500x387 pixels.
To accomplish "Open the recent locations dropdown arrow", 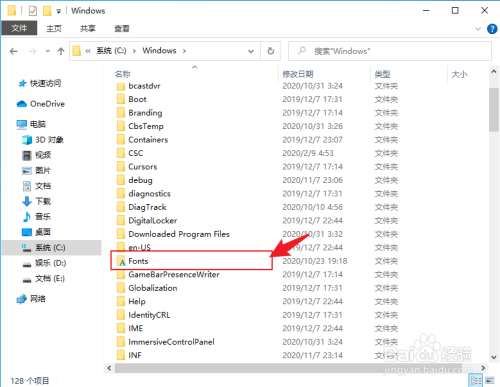I will pos(48,51).
